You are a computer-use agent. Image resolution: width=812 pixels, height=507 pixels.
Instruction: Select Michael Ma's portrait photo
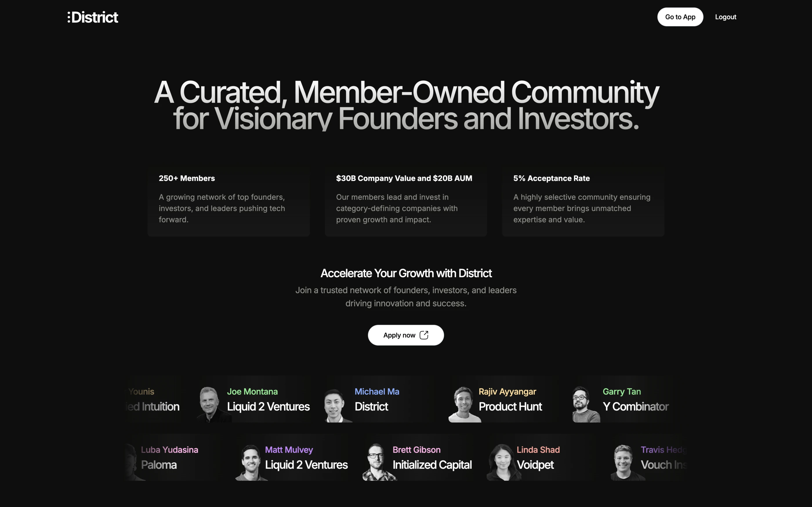(337, 405)
